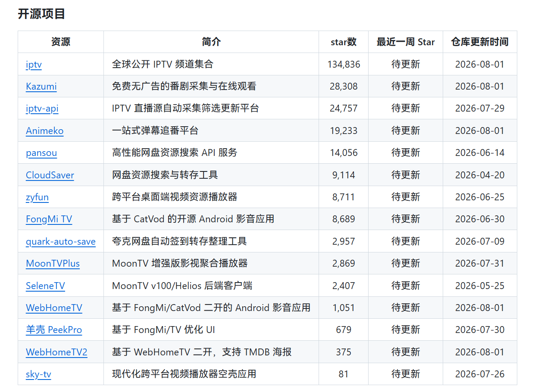This screenshot has height=392, width=538.
Task: Click the 简介 column header
Action: tap(211, 42)
